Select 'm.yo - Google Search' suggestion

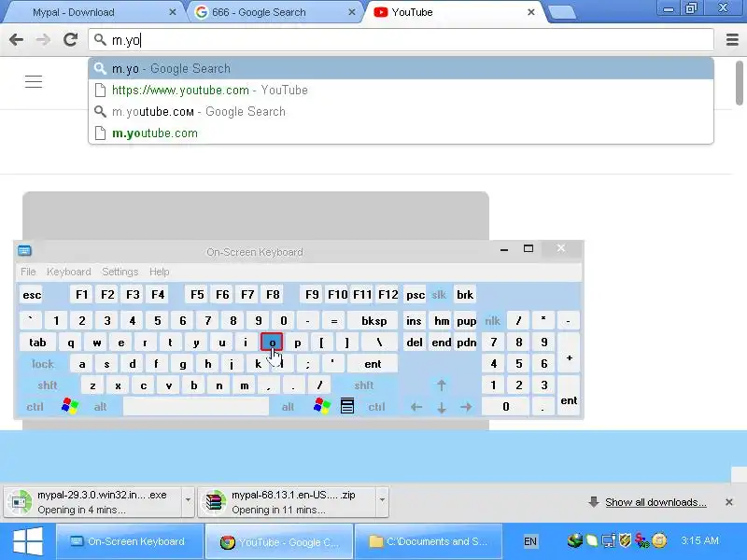click(401, 68)
